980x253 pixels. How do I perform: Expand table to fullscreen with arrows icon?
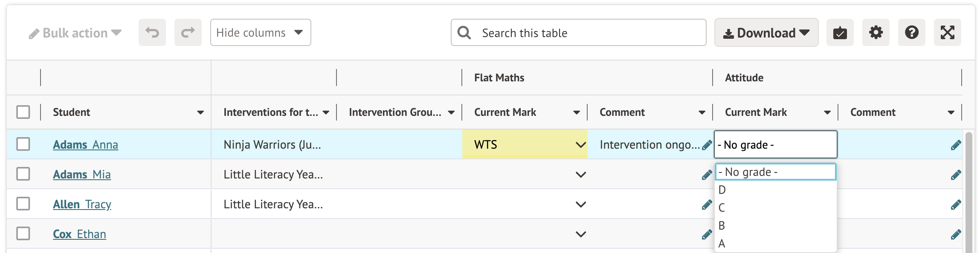pyautogui.click(x=947, y=32)
